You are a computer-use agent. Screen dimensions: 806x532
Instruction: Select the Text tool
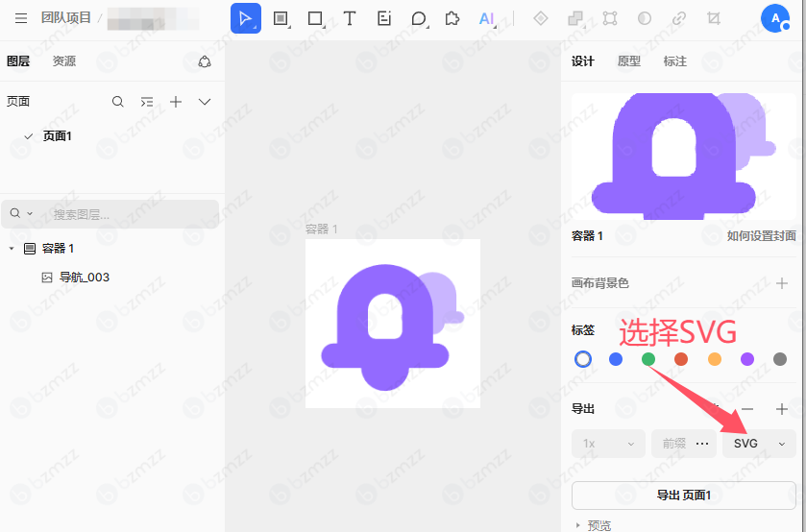tap(350, 18)
